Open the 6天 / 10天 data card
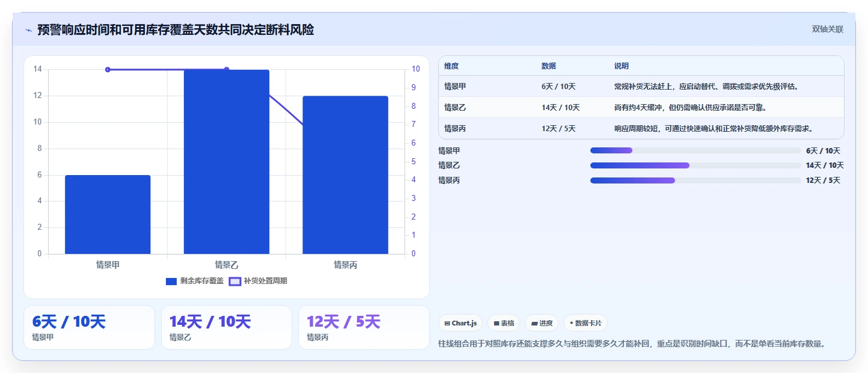The image size is (868, 373). [89, 327]
